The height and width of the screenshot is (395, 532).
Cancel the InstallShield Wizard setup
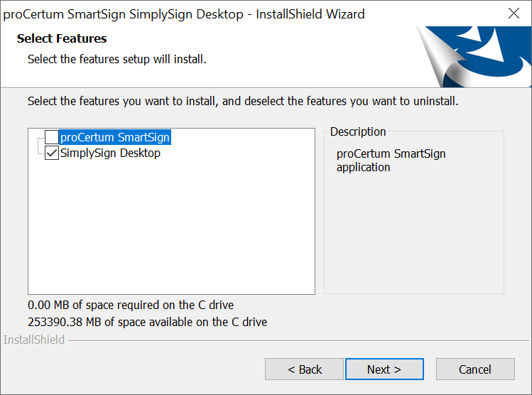[x=475, y=369]
